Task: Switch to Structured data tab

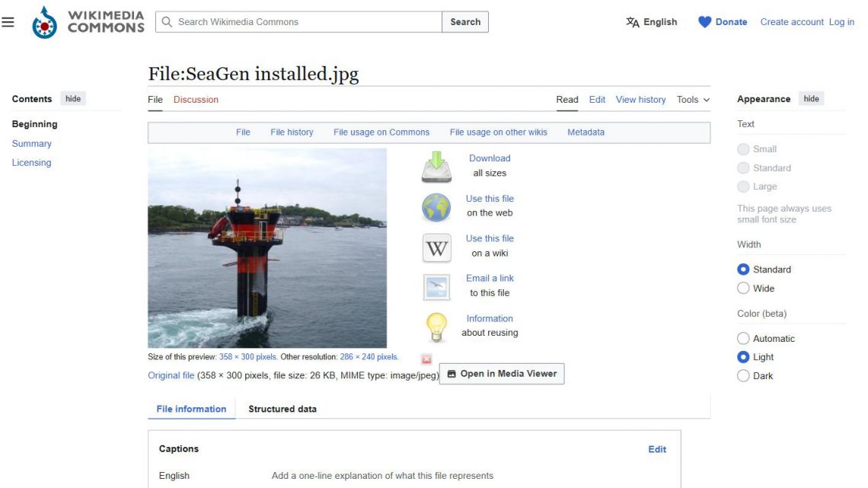Action: tap(282, 409)
